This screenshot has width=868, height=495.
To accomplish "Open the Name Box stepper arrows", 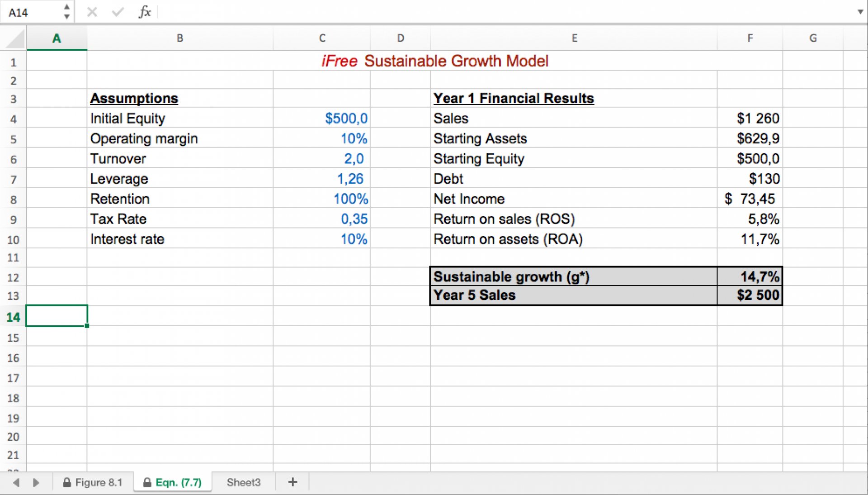I will (x=66, y=12).
